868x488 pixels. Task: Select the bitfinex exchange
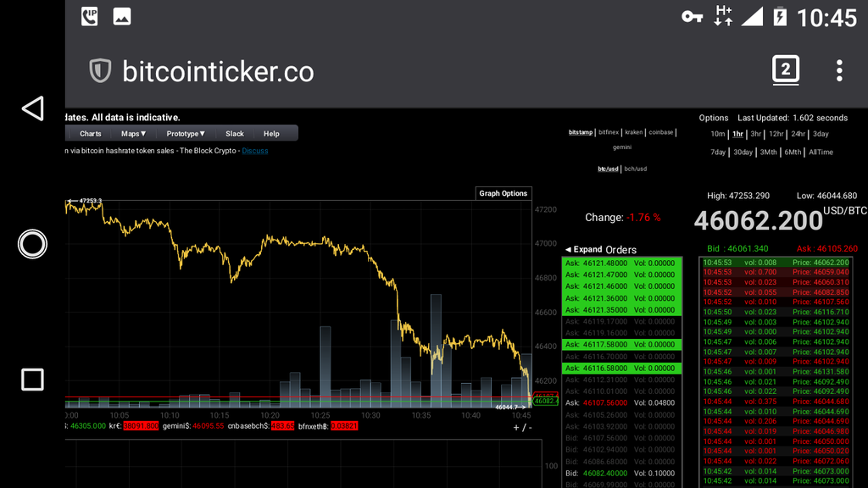[x=609, y=132]
